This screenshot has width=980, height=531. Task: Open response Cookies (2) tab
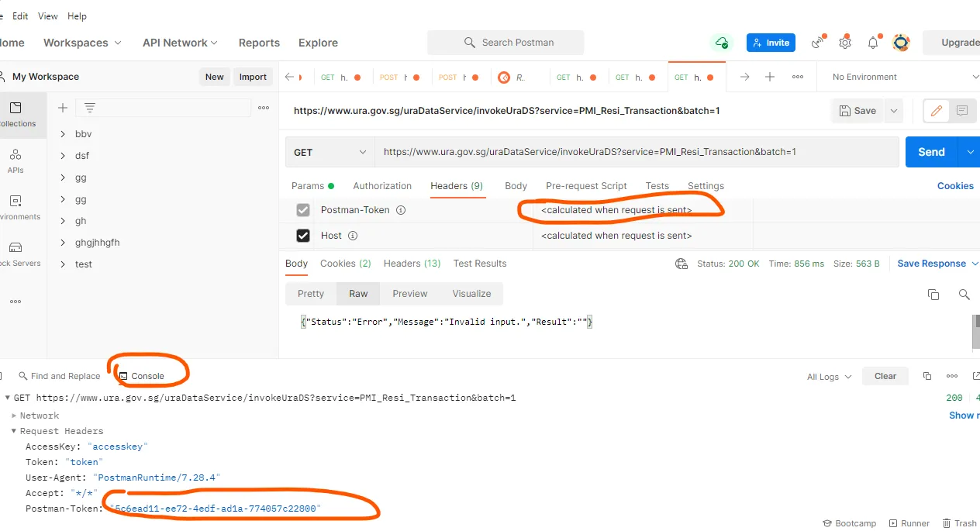click(x=346, y=264)
